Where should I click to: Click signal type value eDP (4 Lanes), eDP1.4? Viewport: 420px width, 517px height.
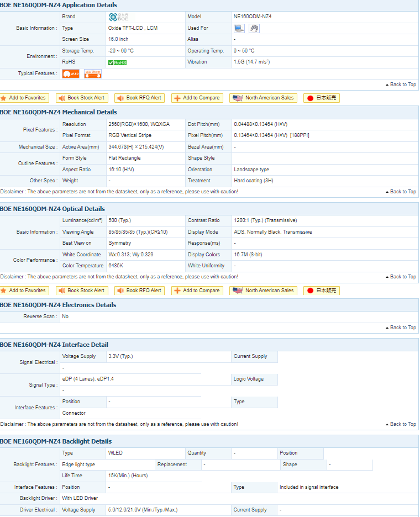pos(88,379)
